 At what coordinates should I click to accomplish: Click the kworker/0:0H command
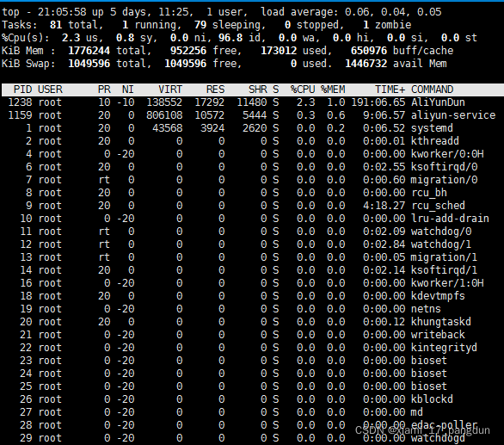(x=447, y=154)
